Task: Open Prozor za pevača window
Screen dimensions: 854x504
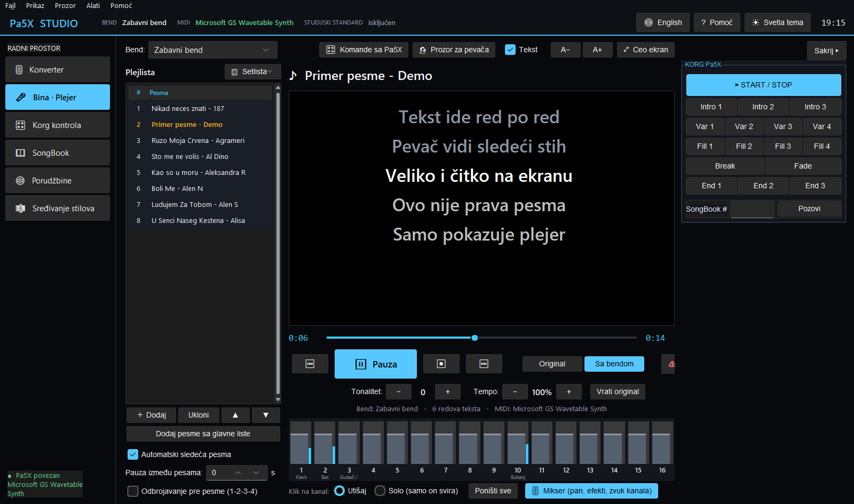Action: pos(454,50)
